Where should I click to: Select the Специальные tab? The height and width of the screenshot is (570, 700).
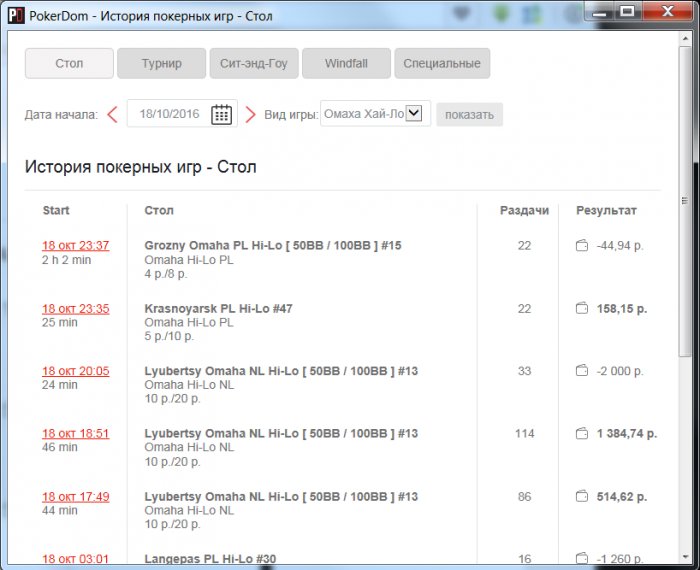tap(441, 63)
